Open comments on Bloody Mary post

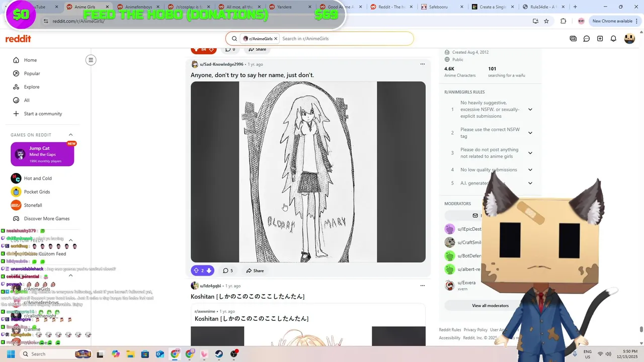pyautogui.click(x=228, y=270)
